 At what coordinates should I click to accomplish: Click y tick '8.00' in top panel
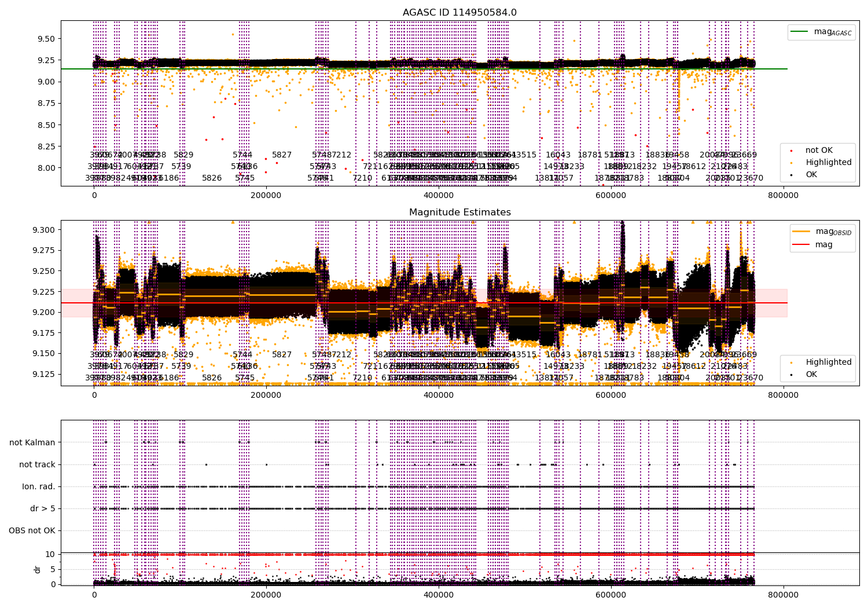46,168
